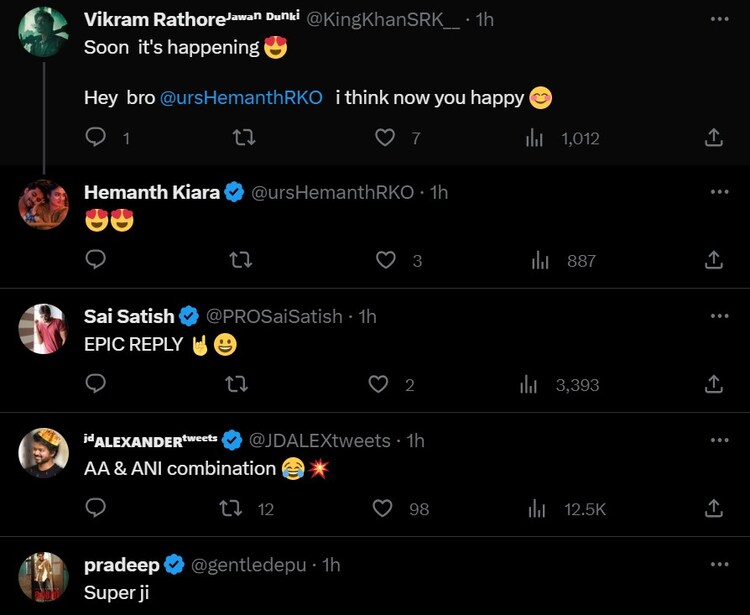
Task: Like the AA & ANI combination tweet
Action: [x=382, y=509]
